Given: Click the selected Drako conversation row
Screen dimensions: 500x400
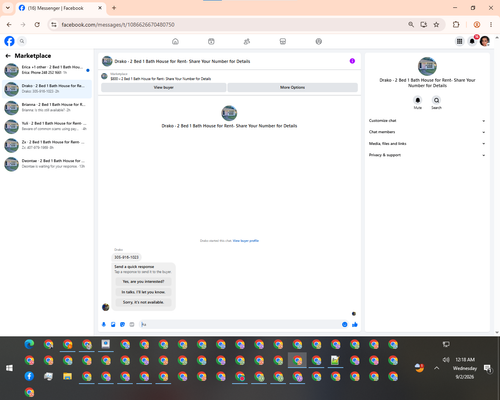Looking at the screenshot, I should [47, 89].
